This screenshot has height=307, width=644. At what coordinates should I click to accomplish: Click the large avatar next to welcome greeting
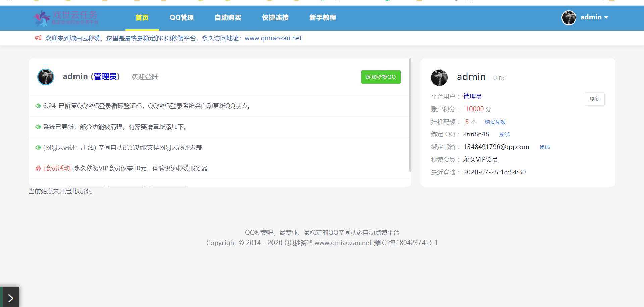46,77
